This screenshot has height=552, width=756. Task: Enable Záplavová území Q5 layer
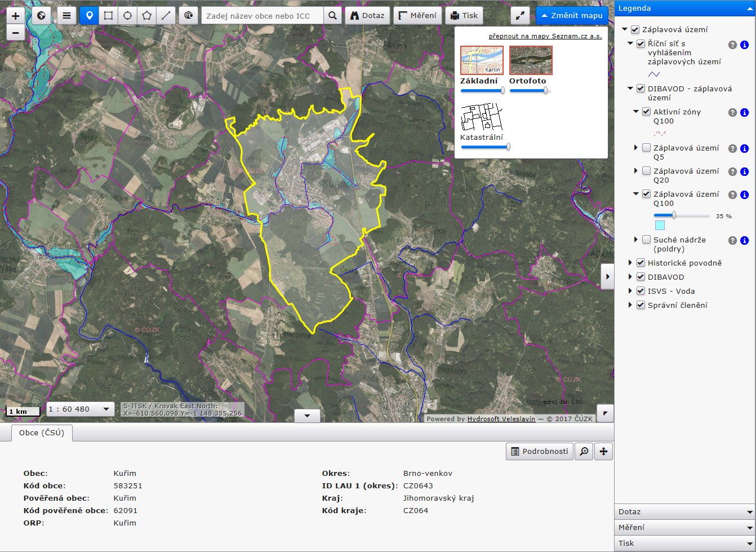[x=646, y=148]
